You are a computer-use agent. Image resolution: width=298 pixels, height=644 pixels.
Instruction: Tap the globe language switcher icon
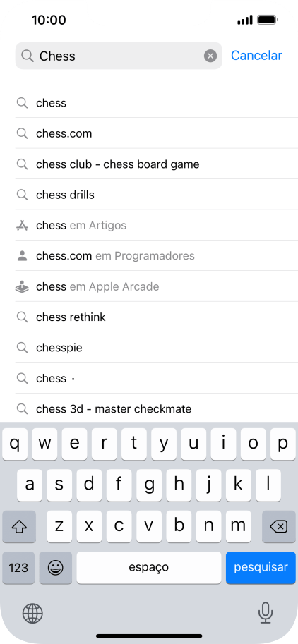[32, 613]
